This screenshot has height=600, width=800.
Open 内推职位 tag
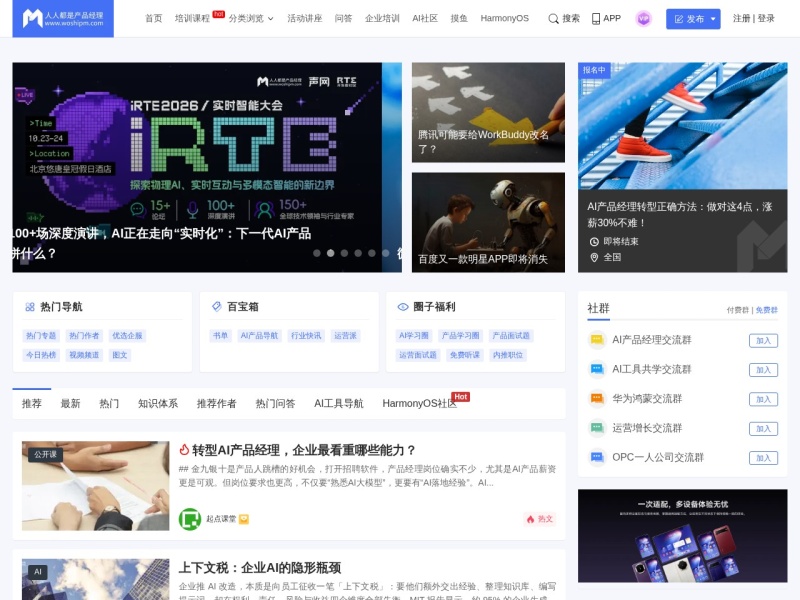[508, 355]
